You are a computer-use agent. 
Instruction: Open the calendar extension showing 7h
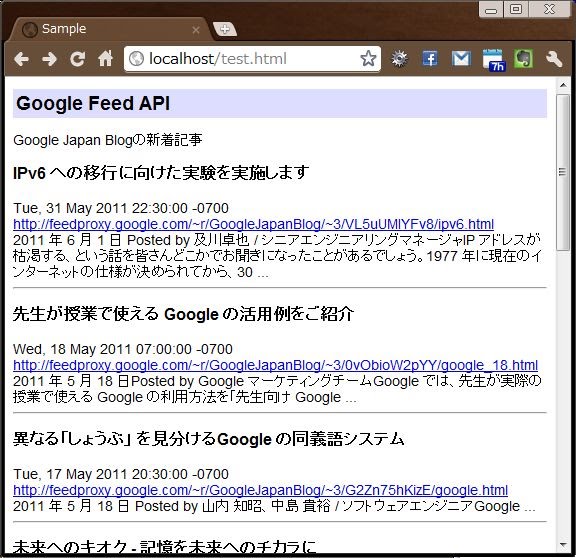point(493,60)
